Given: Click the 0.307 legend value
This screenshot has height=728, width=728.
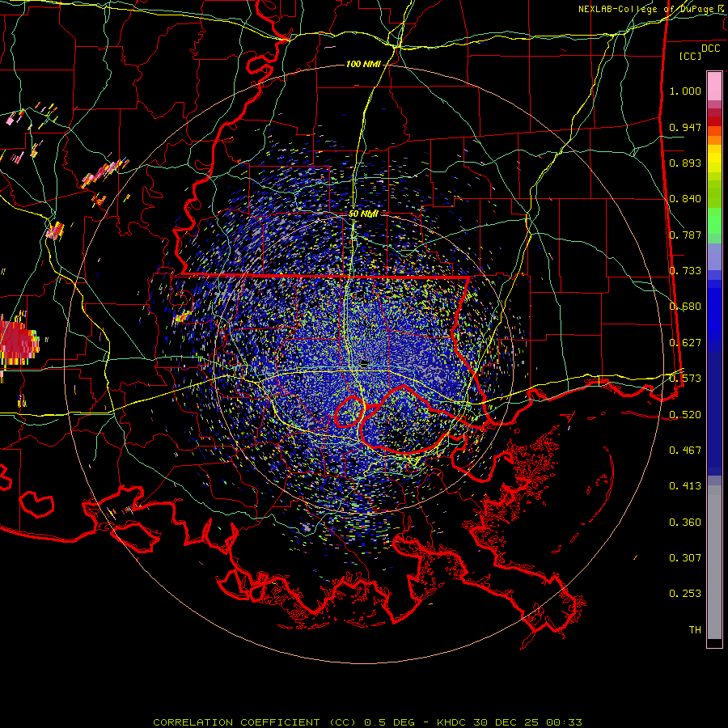Looking at the screenshot, I should pyautogui.click(x=685, y=558).
